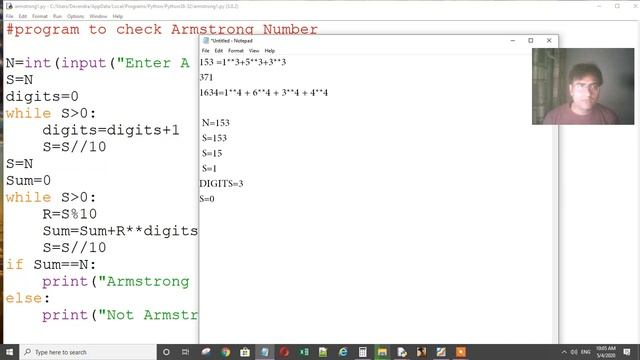The width and height of the screenshot is (640, 360).
Task: Click the 'DIGITS=3' line in Notepad
Action: click(221, 184)
